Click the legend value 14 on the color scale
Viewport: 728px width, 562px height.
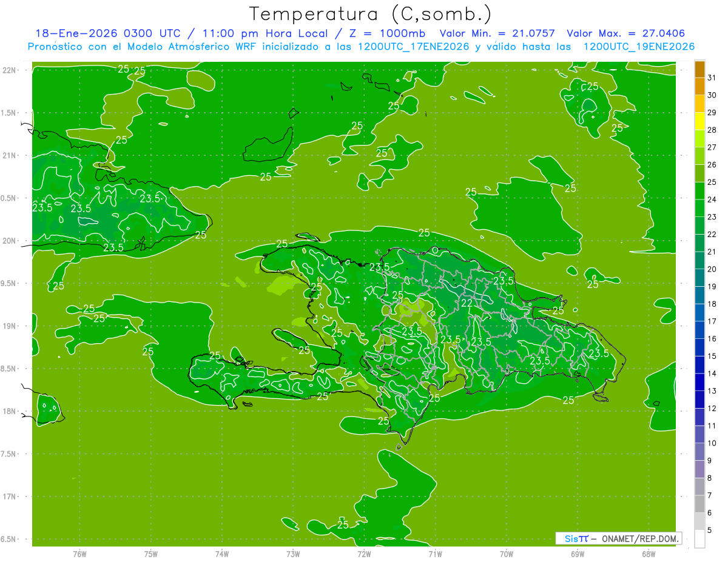(x=712, y=373)
